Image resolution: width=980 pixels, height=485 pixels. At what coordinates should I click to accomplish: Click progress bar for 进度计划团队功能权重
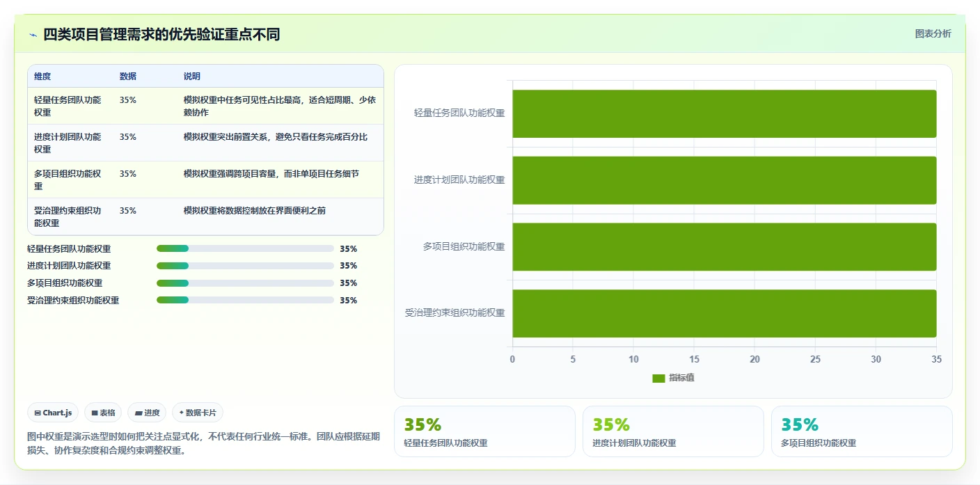pos(245,266)
